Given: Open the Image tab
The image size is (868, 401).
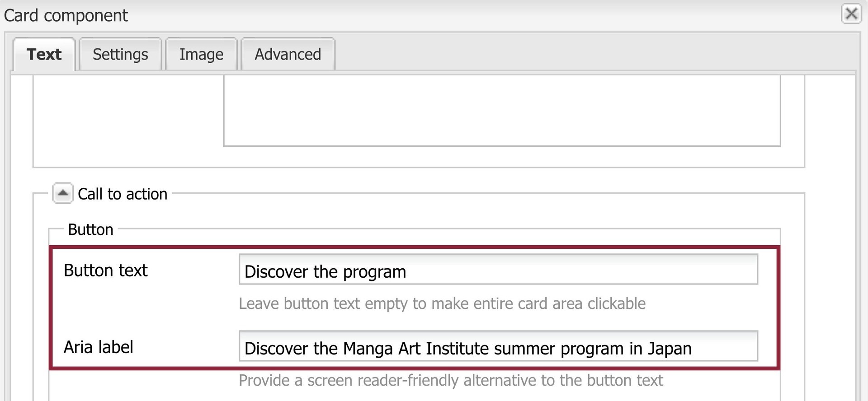Looking at the screenshot, I should coord(201,54).
